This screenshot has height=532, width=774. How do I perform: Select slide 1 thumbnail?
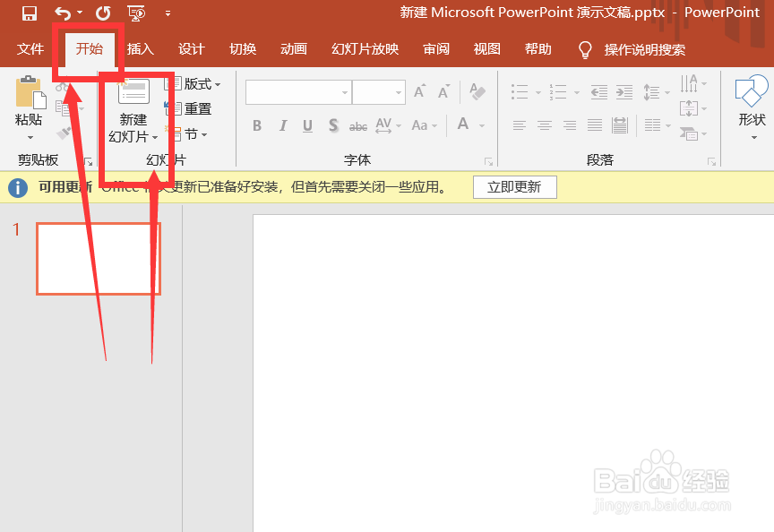click(99, 259)
